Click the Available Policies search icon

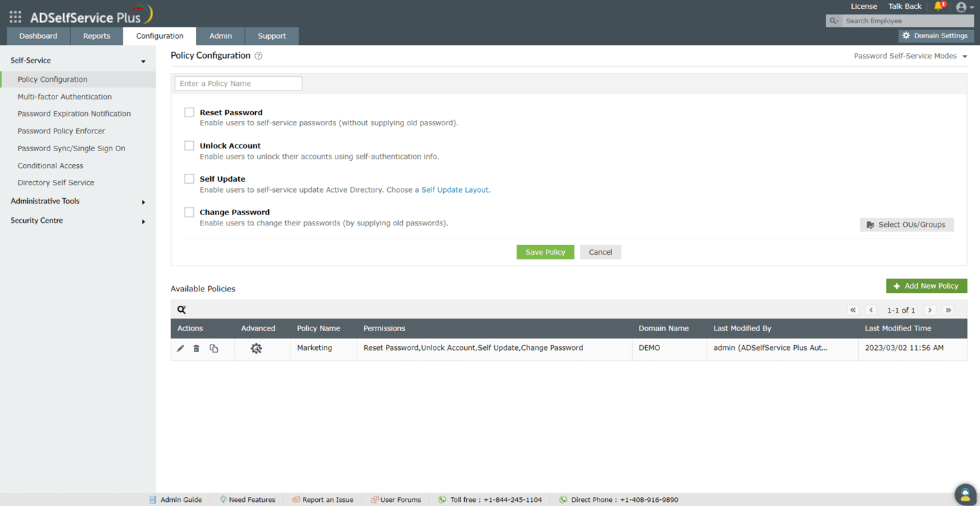coord(182,310)
